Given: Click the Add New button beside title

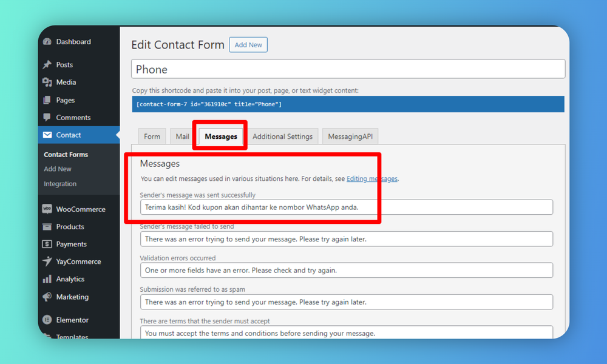Looking at the screenshot, I should [248, 45].
